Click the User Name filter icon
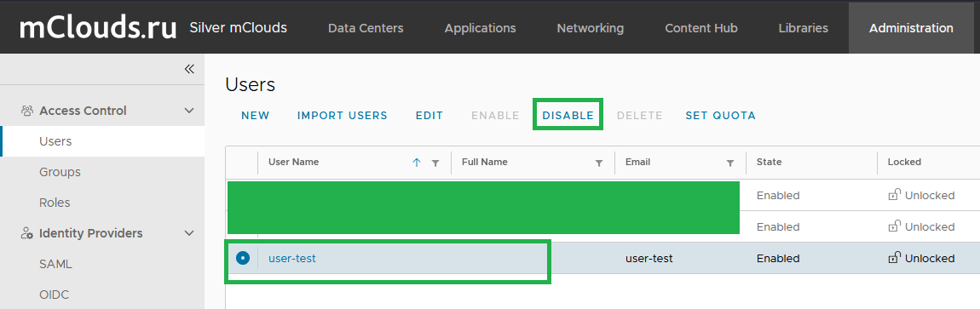The image size is (980, 309). (435, 163)
